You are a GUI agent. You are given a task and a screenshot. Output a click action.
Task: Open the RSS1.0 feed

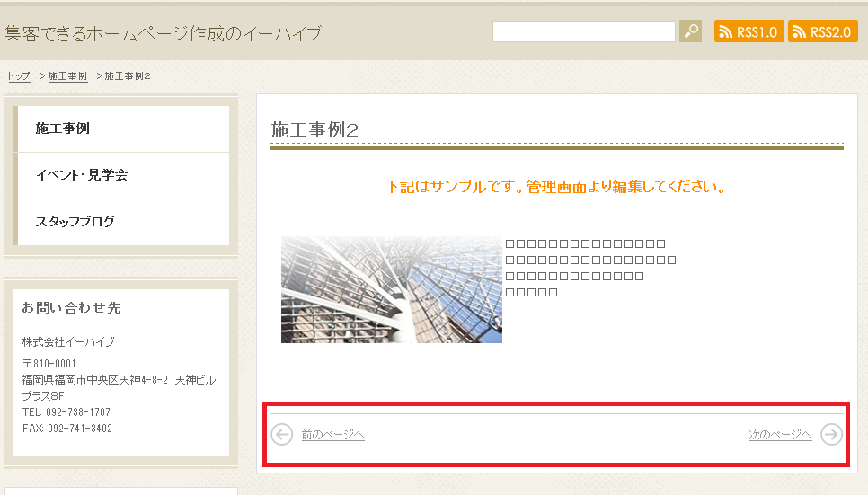click(x=748, y=31)
